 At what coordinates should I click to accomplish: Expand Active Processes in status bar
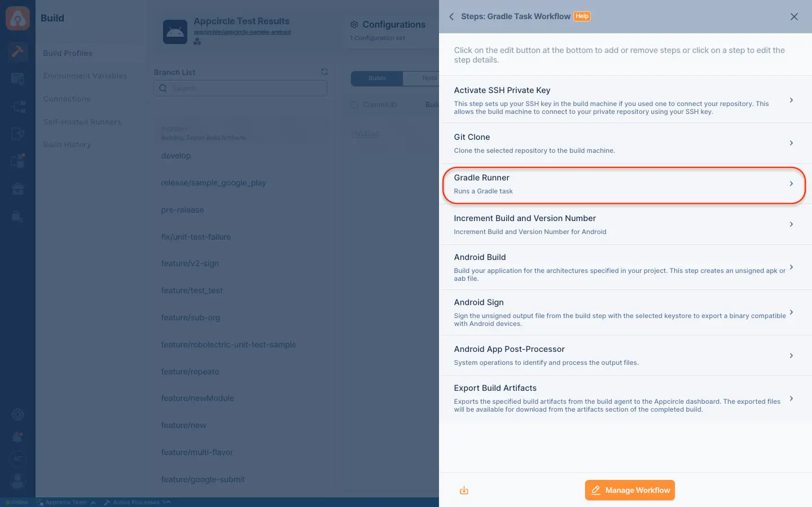137,502
